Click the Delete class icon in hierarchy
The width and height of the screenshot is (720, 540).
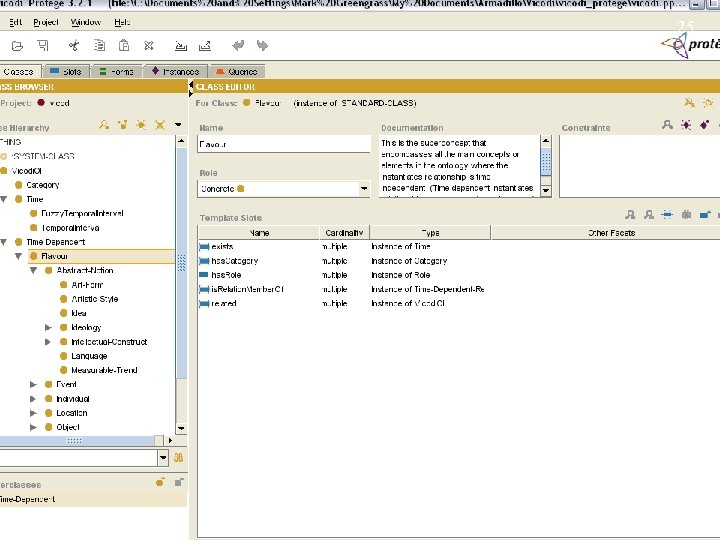[x=160, y=125]
